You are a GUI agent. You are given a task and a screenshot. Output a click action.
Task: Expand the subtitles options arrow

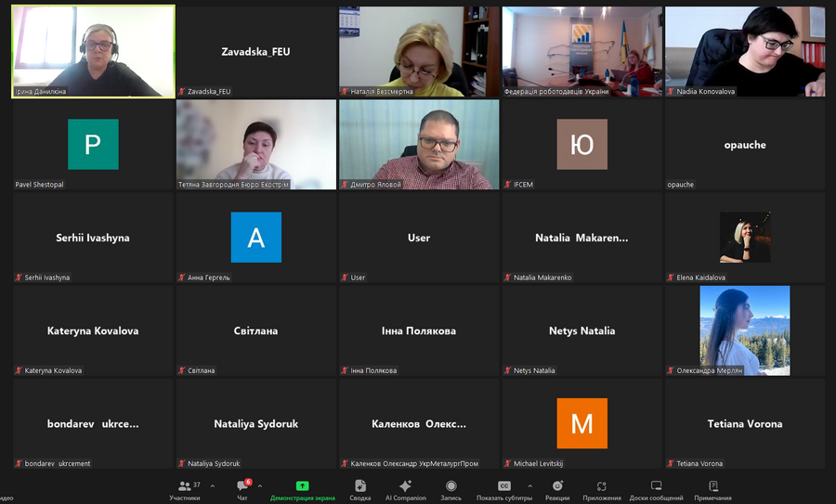pos(530,485)
